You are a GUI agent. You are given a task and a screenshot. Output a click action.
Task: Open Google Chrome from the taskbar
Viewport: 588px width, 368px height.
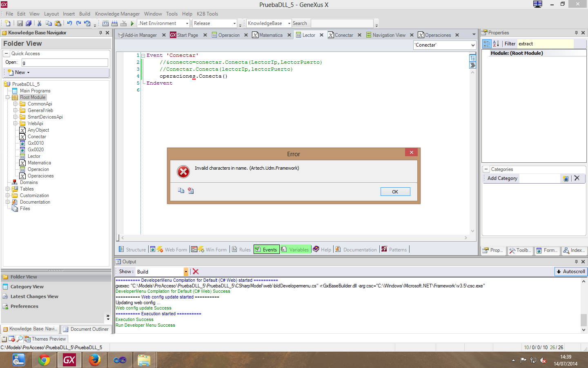tap(44, 360)
